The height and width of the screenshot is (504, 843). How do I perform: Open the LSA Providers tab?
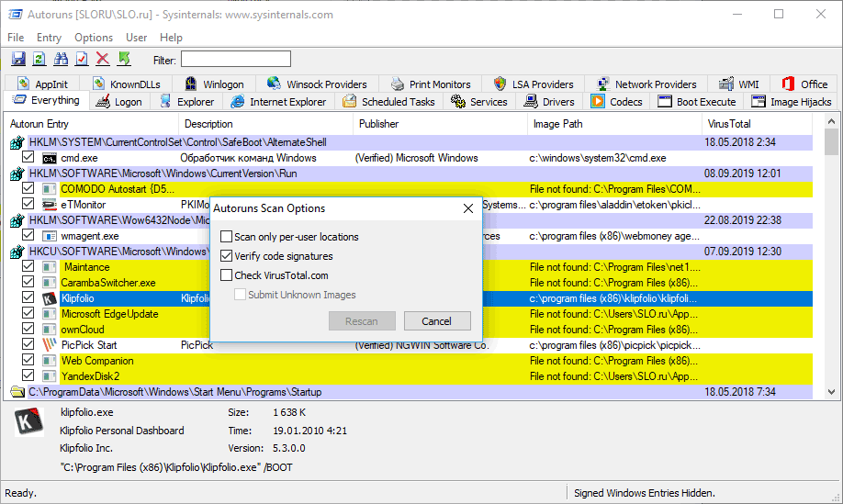coord(534,84)
